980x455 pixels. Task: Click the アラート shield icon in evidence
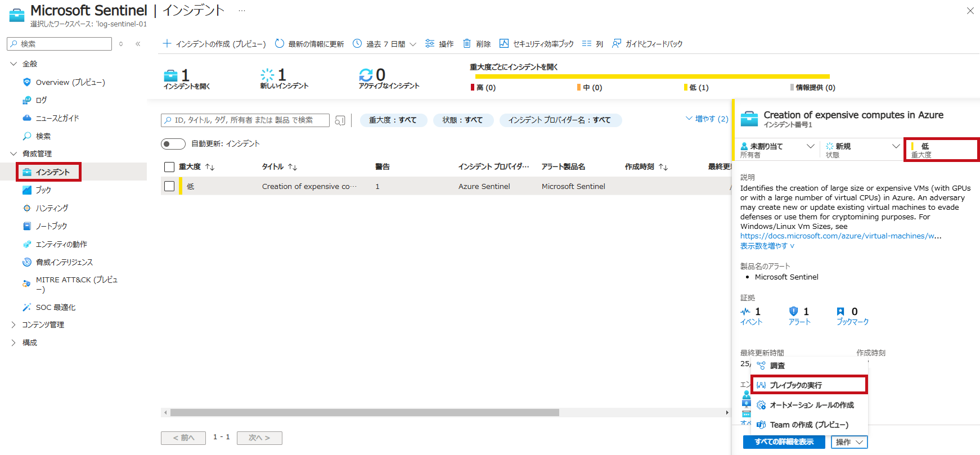(794, 312)
